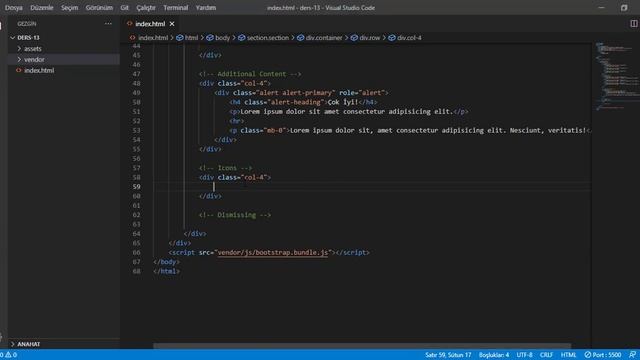Open the Yardım menu
This screenshot has height=360, width=640.
(x=206, y=8)
